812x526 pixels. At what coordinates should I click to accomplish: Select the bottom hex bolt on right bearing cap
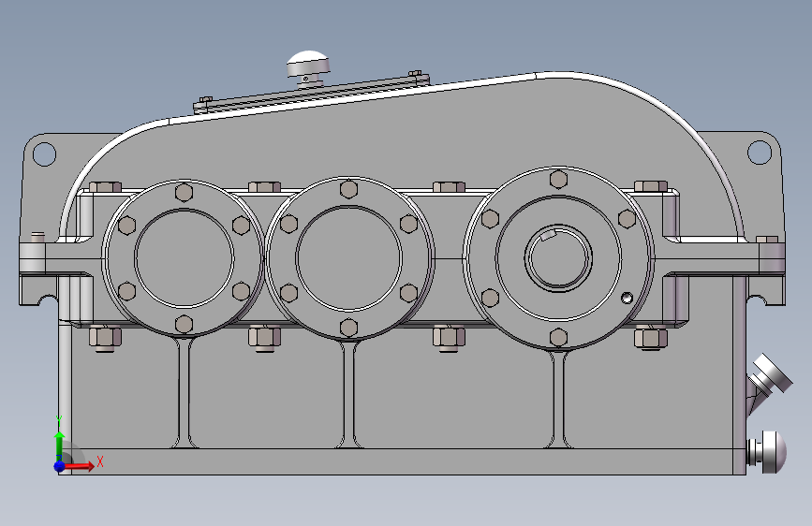click(558, 338)
